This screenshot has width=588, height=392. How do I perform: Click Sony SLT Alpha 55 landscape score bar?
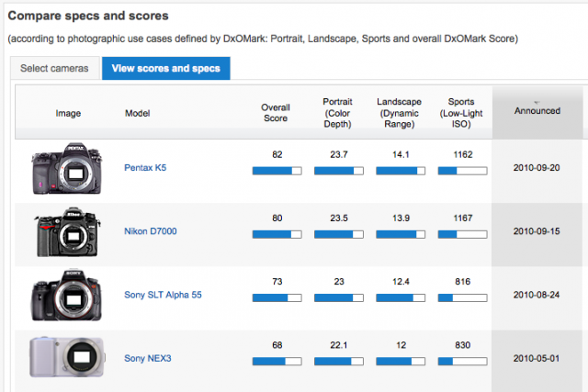coord(401,298)
